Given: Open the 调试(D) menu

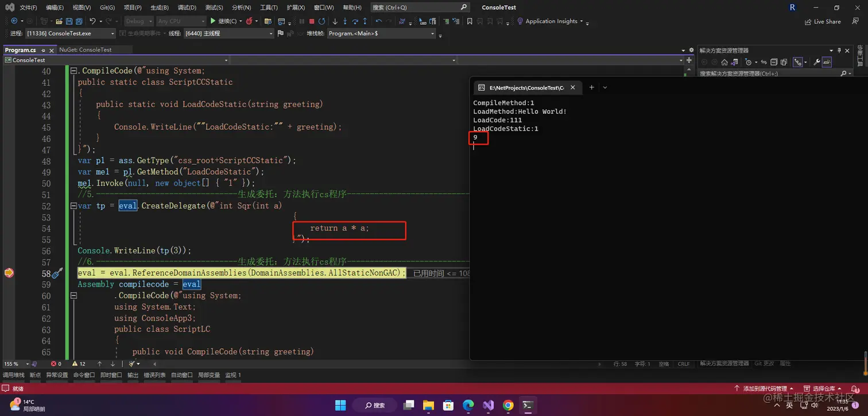Looking at the screenshot, I should click(187, 7).
